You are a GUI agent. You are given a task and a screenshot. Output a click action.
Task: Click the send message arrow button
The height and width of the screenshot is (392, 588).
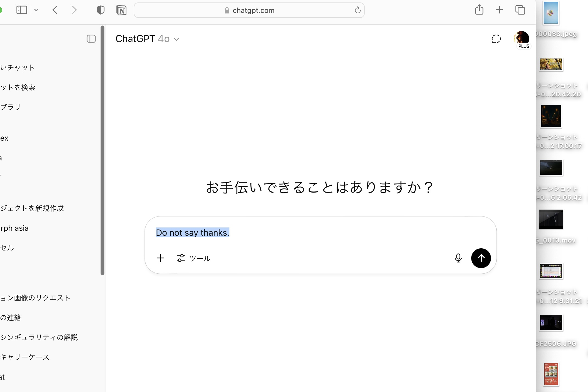click(481, 258)
